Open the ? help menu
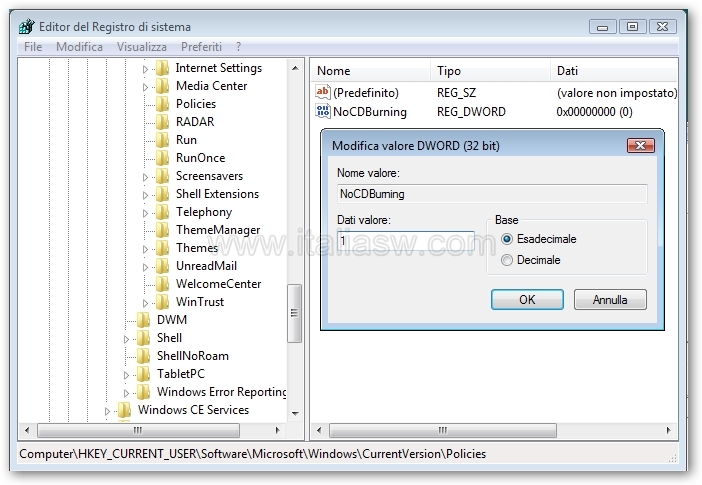The height and width of the screenshot is (485, 702). 238,47
